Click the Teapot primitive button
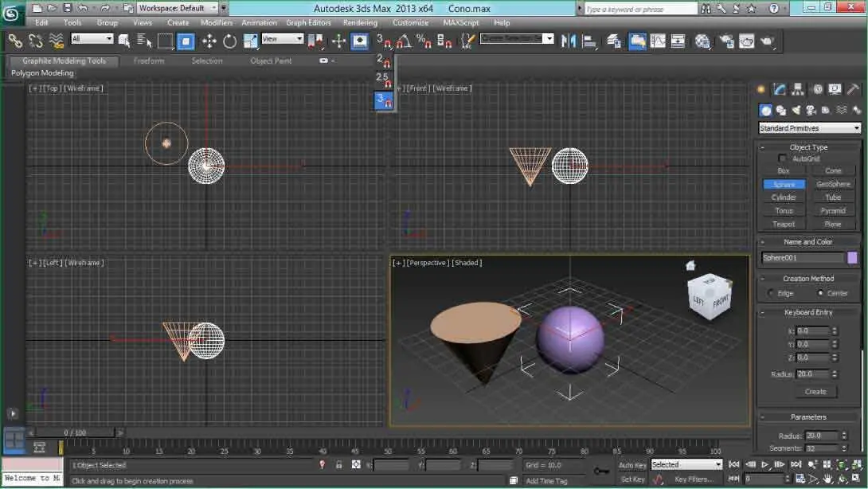Viewport: 868px width, 489px height. pos(784,225)
